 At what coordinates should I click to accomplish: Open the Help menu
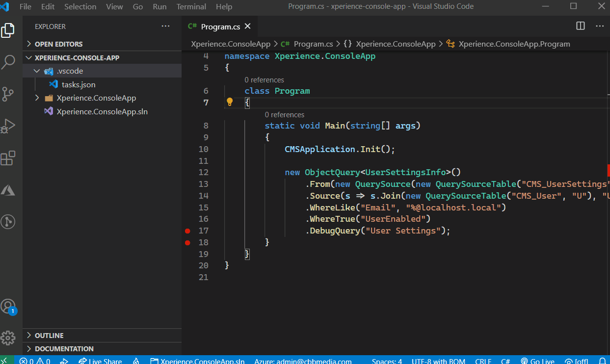[x=224, y=6]
